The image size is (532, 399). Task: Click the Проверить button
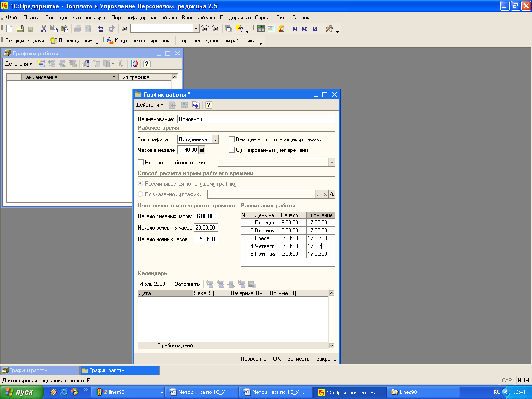(253, 359)
